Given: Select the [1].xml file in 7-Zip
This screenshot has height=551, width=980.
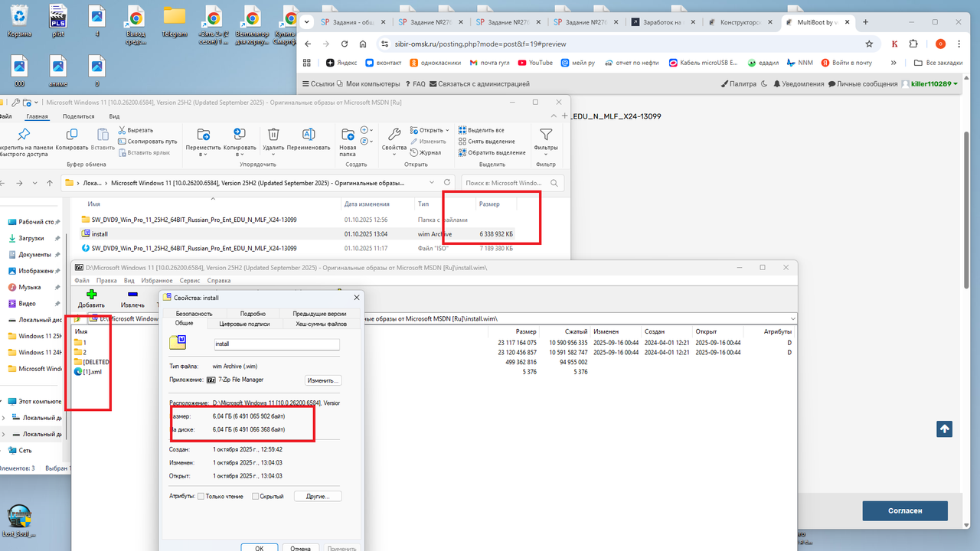Looking at the screenshot, I should coord(92,371).
